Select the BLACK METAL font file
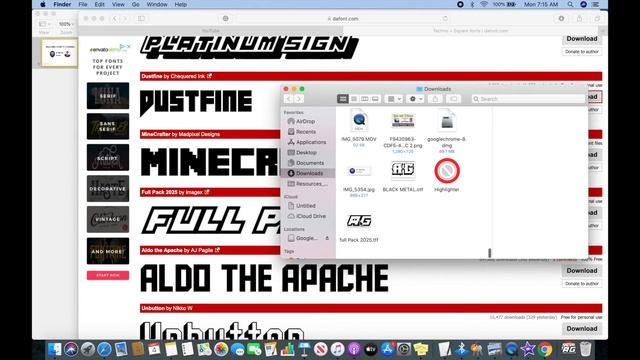 click(x=403, y=176)
